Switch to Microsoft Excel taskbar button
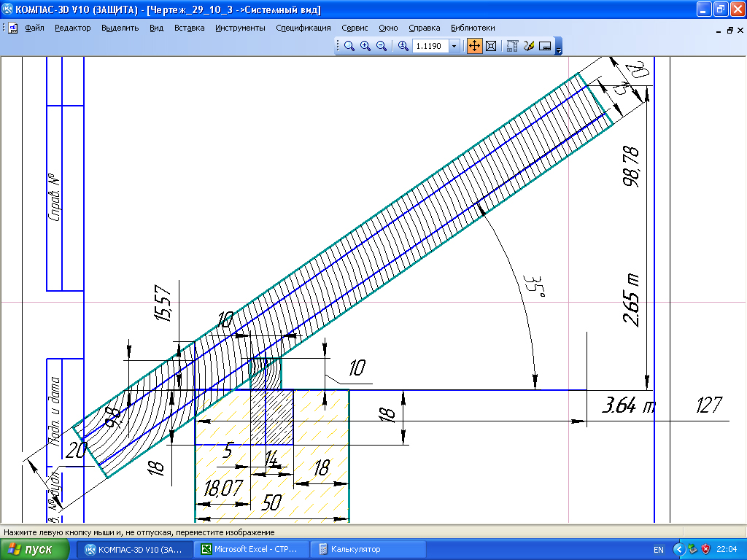 [x=252, y=550]
